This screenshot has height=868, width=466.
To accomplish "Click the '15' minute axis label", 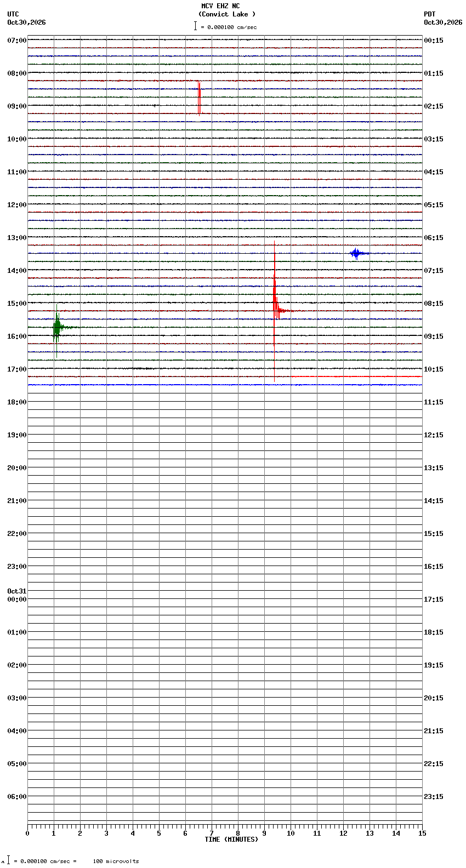I will point(422,833).
